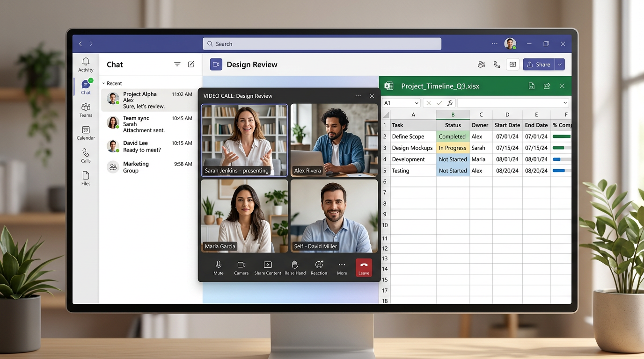This screenshot has height=359, width=644.
Task: Leave the Design Review meeting
Action: (364, 266)
